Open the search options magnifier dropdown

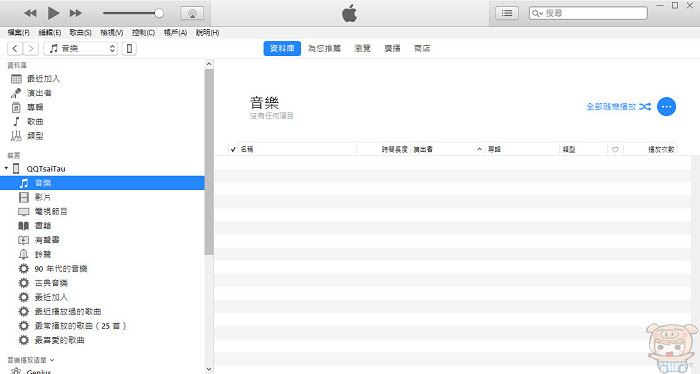click(537, 13)
